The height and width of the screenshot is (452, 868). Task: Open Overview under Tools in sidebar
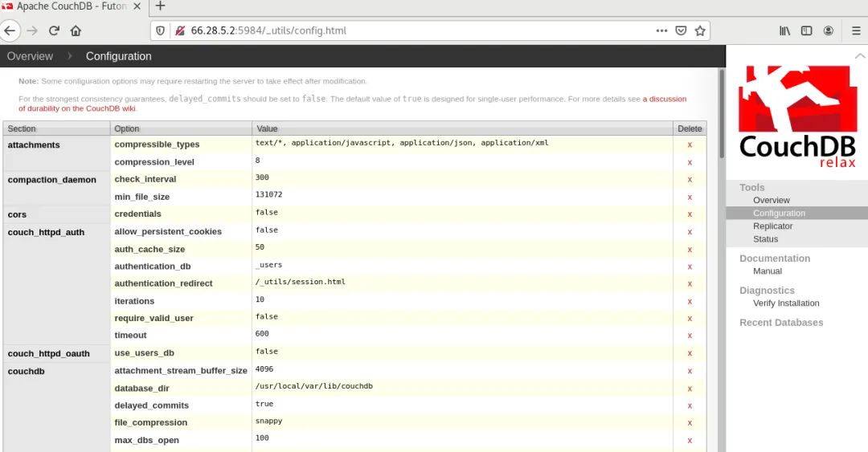coord(771,200)
